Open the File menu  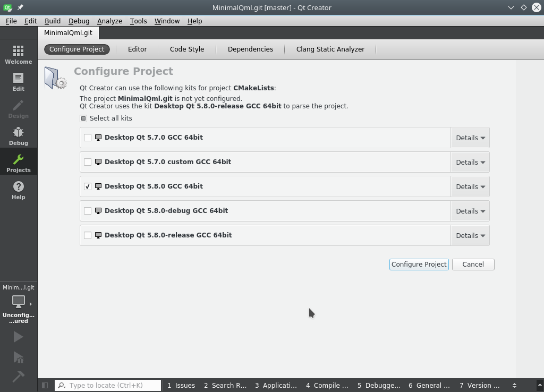point(11,21)
